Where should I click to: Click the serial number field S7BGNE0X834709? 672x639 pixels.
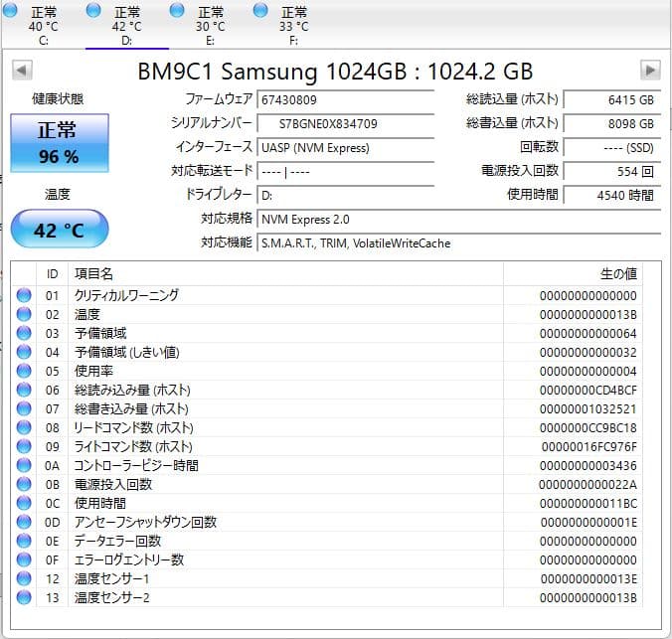(345, 124)
